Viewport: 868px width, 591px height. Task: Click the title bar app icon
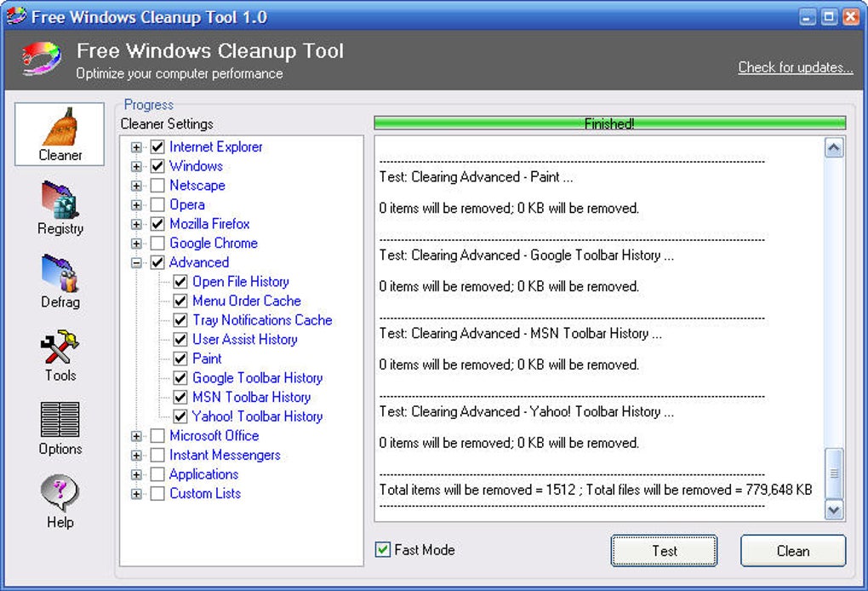(x=15, y=16)
